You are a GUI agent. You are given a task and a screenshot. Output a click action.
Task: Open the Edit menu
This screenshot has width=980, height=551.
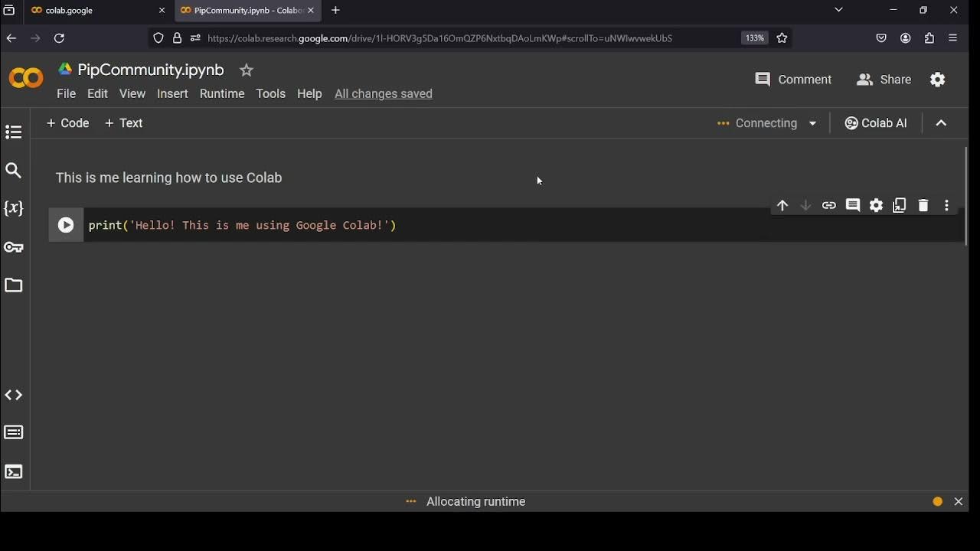(98, 93)
